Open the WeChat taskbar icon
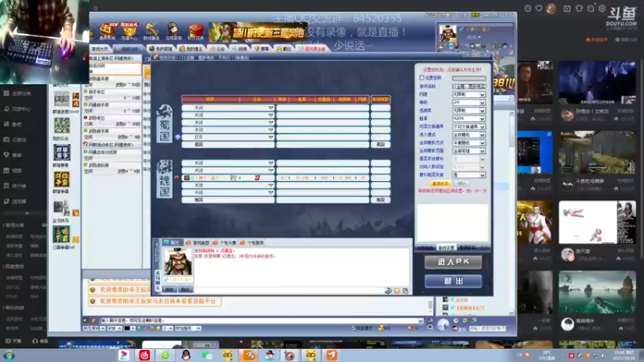Viewport: 644px width, 362px height. [207, 356]
